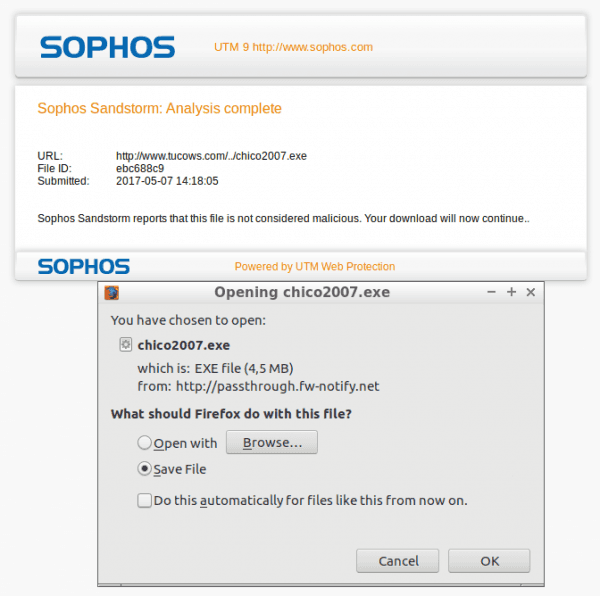The height and width of the screenshot is (596, 600).
Task: Click the Firefox icon in dialog title bar
Action: [x=112, y=293]
